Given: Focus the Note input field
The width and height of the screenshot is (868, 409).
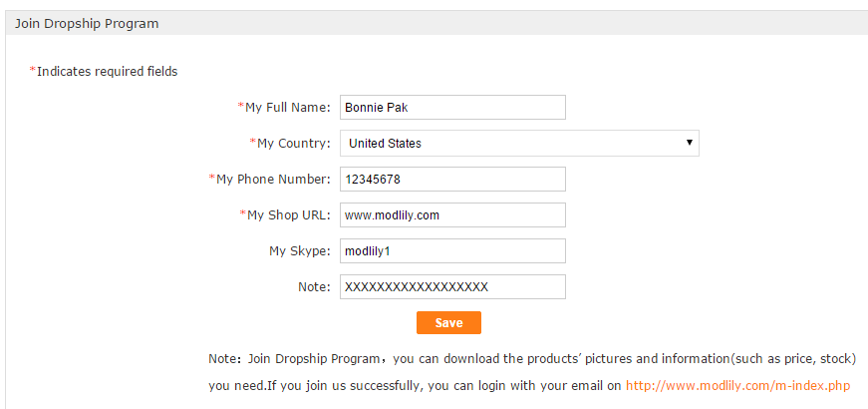Looking at the screenshot, I should (452, 286).
